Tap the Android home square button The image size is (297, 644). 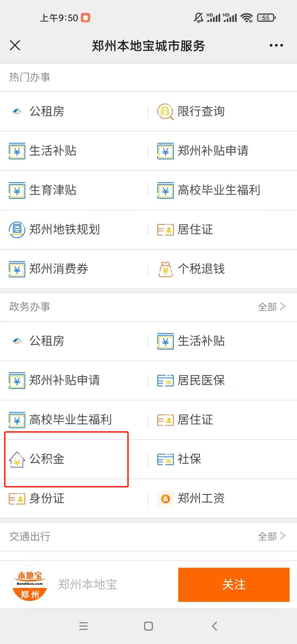click(x=148, y=626)
